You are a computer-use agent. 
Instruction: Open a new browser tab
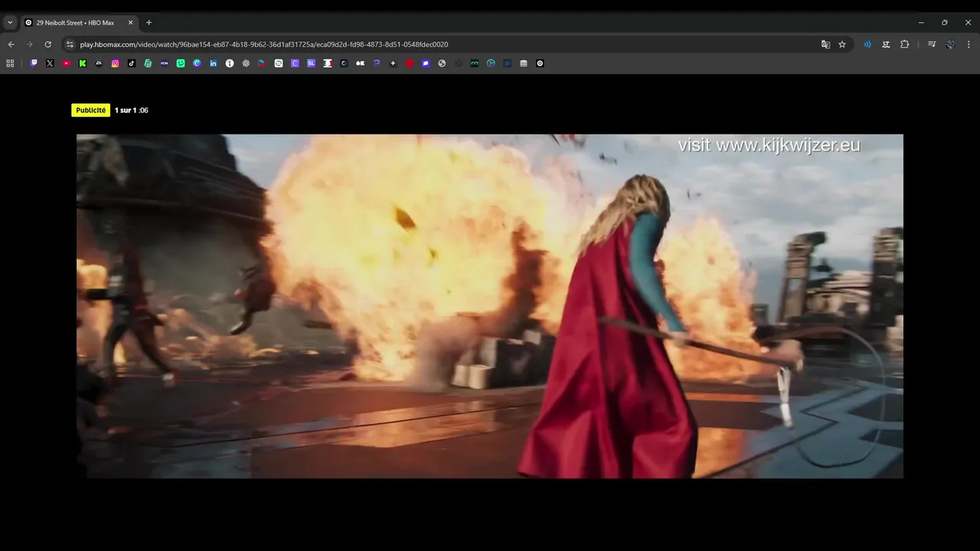coord(149,23)
